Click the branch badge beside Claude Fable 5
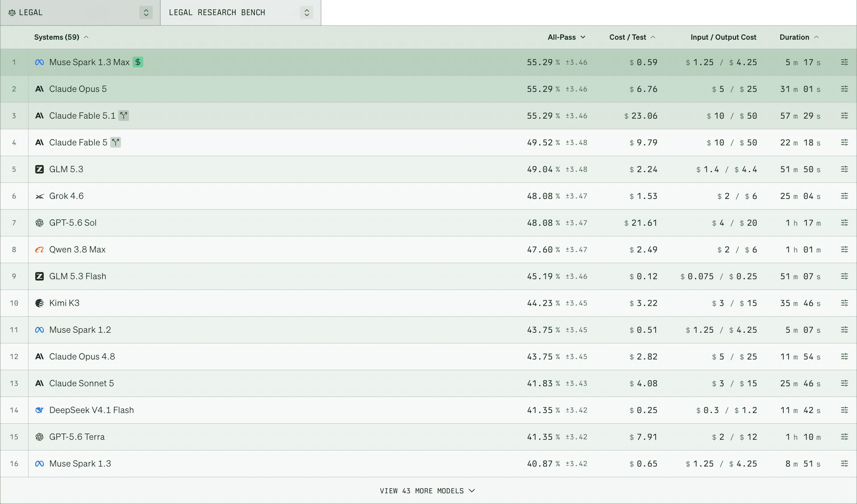 click(x=116, y=143)
